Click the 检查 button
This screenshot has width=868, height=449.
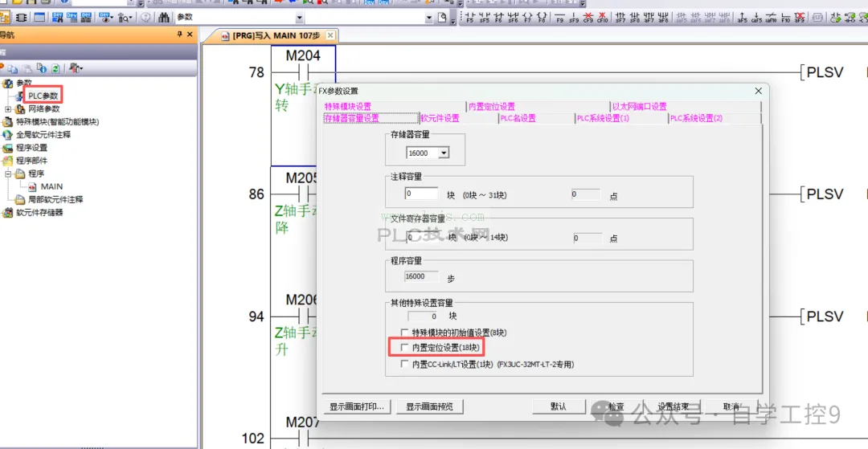pyautogui.click(x=616, y=406)
